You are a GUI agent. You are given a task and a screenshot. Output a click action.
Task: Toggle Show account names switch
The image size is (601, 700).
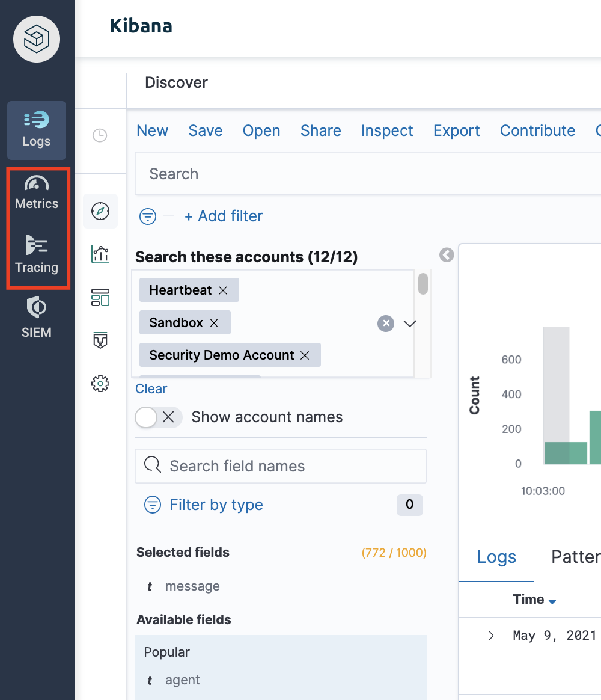[159, 417]
